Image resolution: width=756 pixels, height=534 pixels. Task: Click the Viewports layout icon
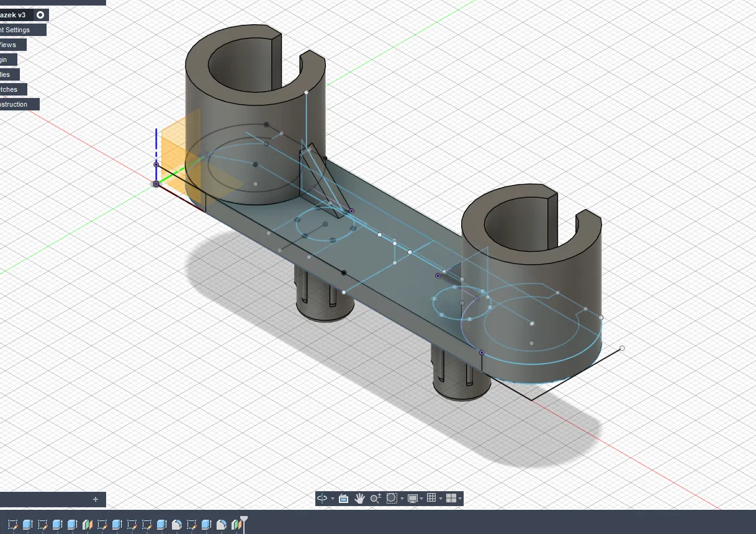tap(451, 498)
